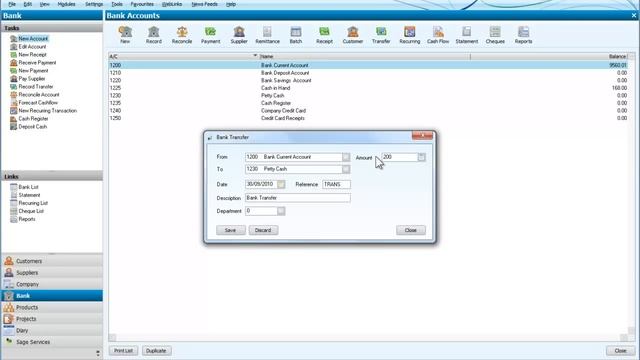Discard the bank transfer entry

(263, 230)
